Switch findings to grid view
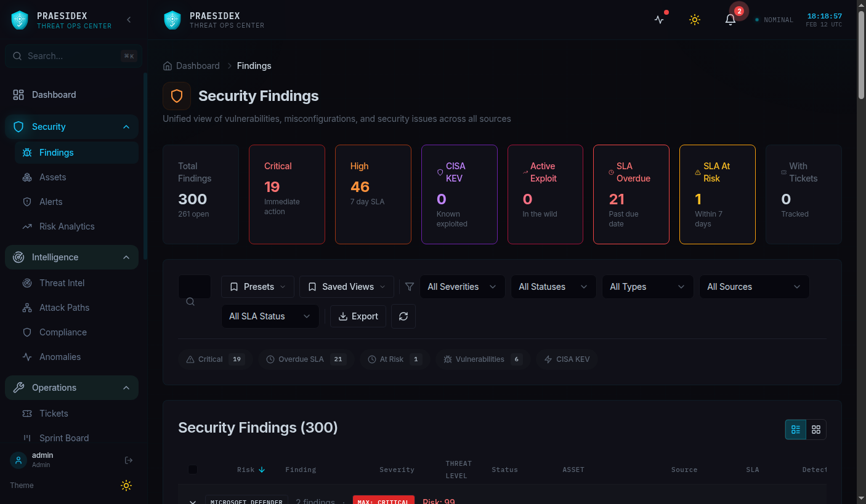 tap(815, 429)
